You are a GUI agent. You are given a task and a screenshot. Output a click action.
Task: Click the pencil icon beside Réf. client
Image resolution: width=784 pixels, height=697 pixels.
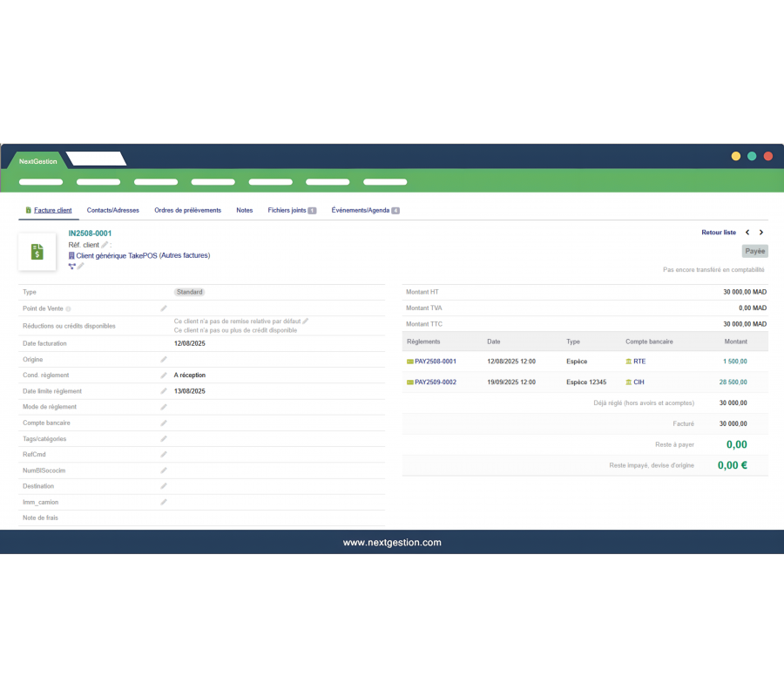pos(105,245)
